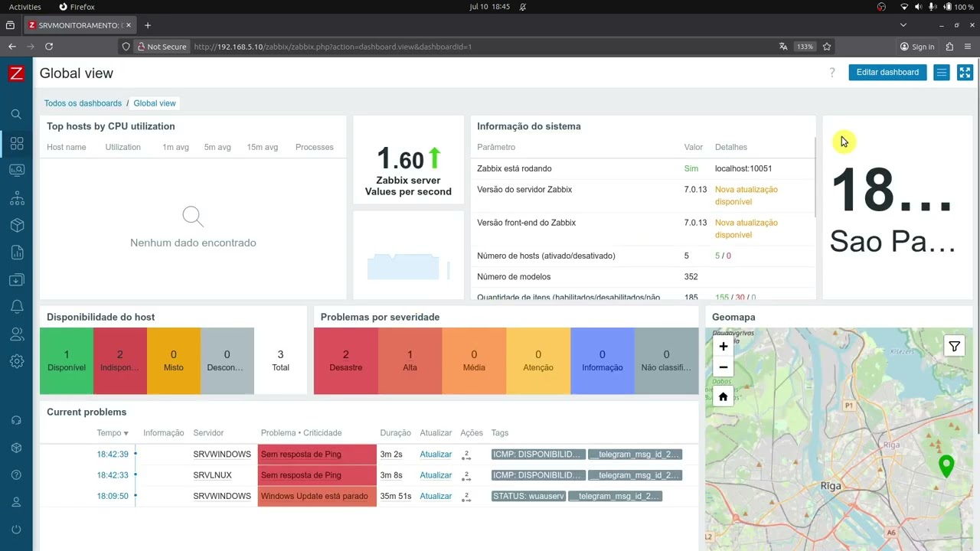Open the 18:42:39 problem time link
The image size is (980, 551).
point(113,455)
